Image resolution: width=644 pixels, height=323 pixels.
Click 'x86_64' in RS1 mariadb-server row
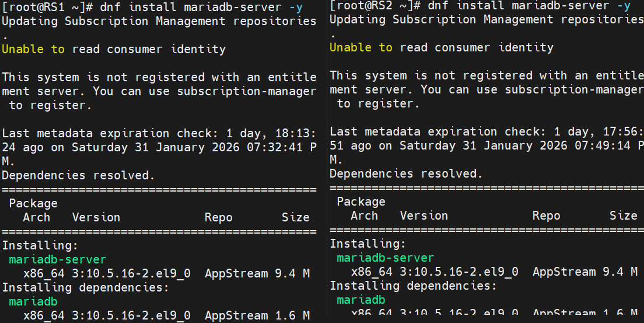pyautogui.click(x=44, y=273)
